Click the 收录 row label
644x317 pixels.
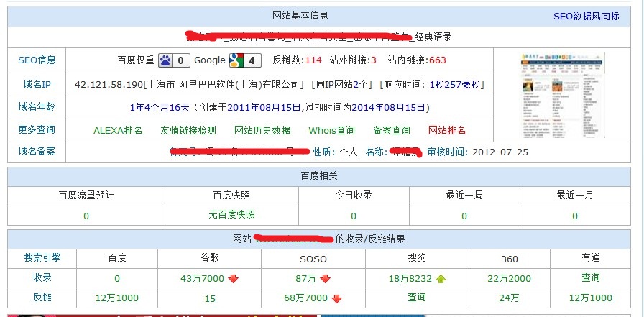(42, 278)
